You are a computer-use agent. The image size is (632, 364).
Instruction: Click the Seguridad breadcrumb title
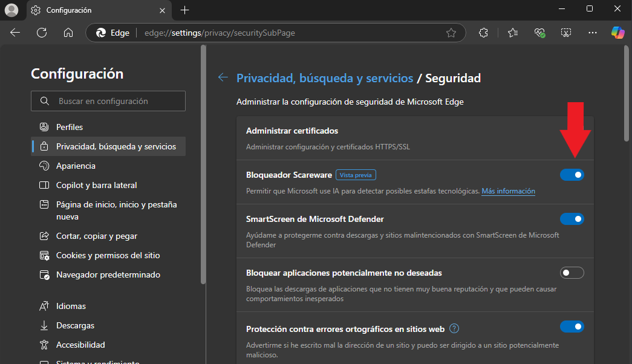pos(452,78)
